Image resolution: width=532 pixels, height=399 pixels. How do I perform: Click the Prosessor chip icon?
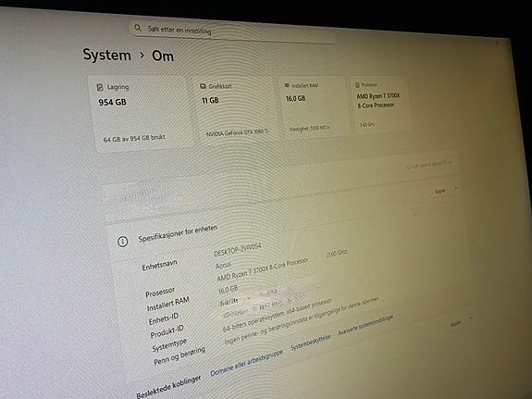point(357,84)
